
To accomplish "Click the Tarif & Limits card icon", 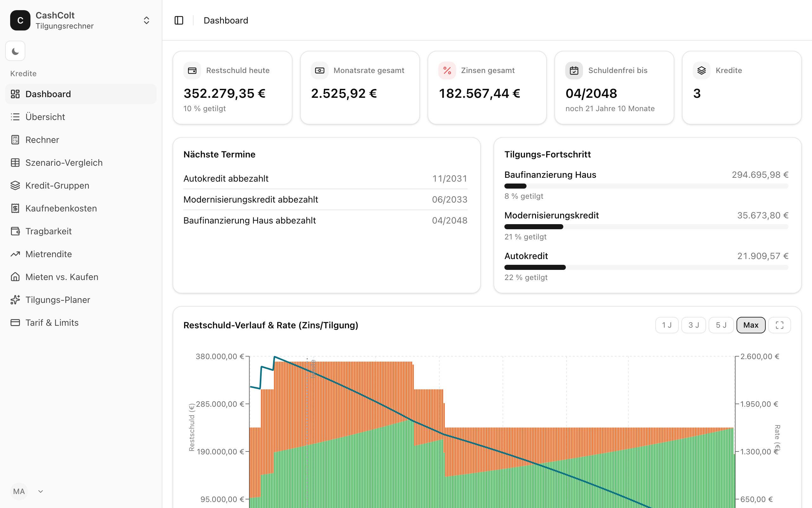I will [x=15, y=323].
